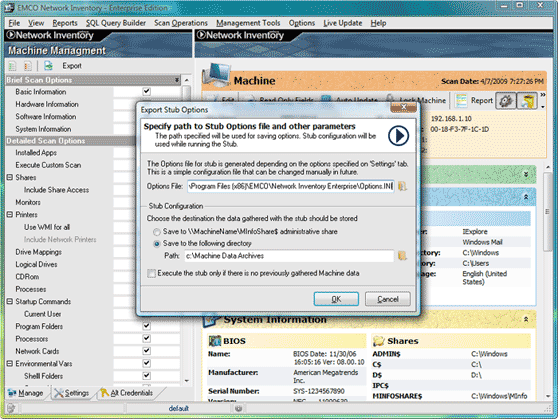Click the gear tool button beside Report
Image resolution: width=558 pixels, height=419 pixels.
506,101
